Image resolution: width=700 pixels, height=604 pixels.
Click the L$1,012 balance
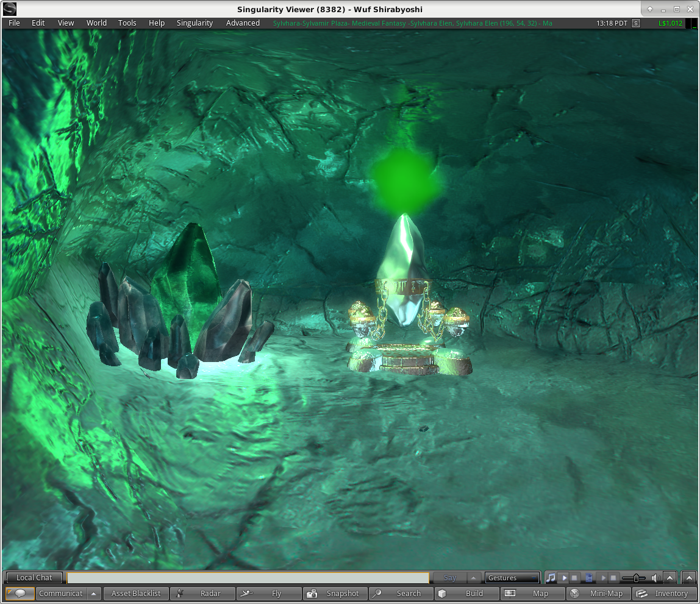[670, 23]
